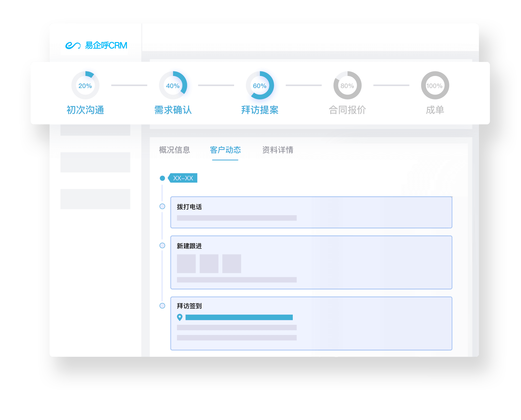The image size is (521, 420).
Task: Open the 客户动态 tab
Action: 225,150
